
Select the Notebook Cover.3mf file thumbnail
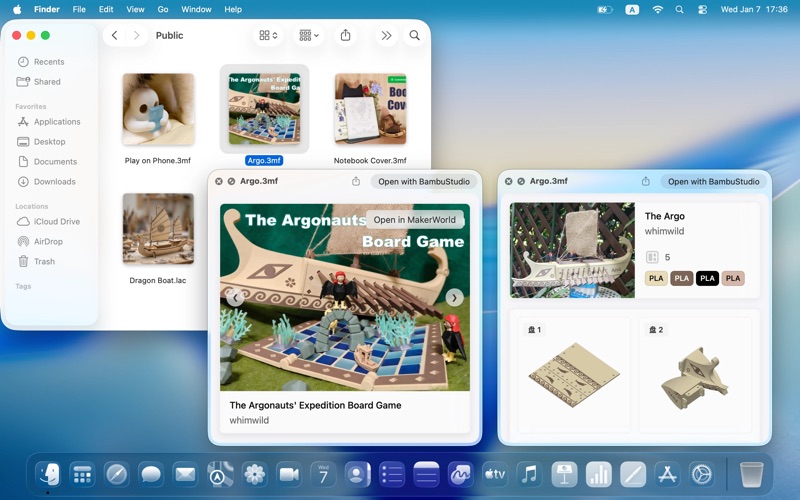[370, 109]
